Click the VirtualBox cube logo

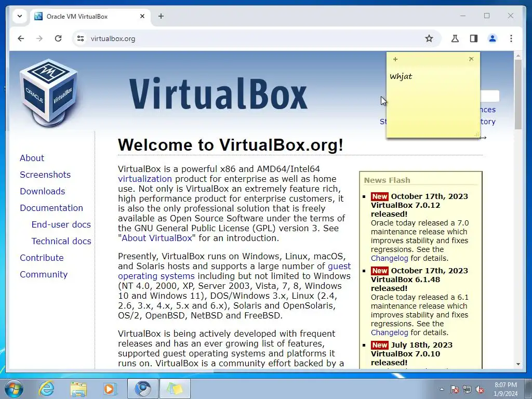click(48, 92)
